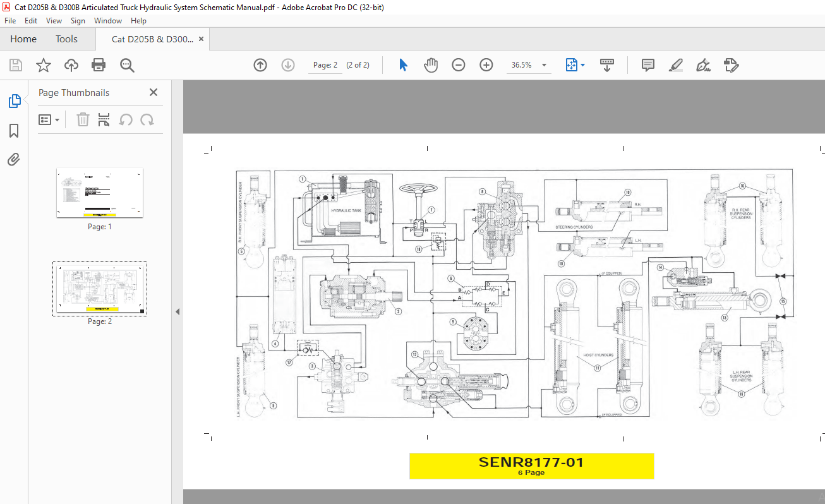Open the View menu
This screenshot has height=504, width=825.
coord(54,21)
